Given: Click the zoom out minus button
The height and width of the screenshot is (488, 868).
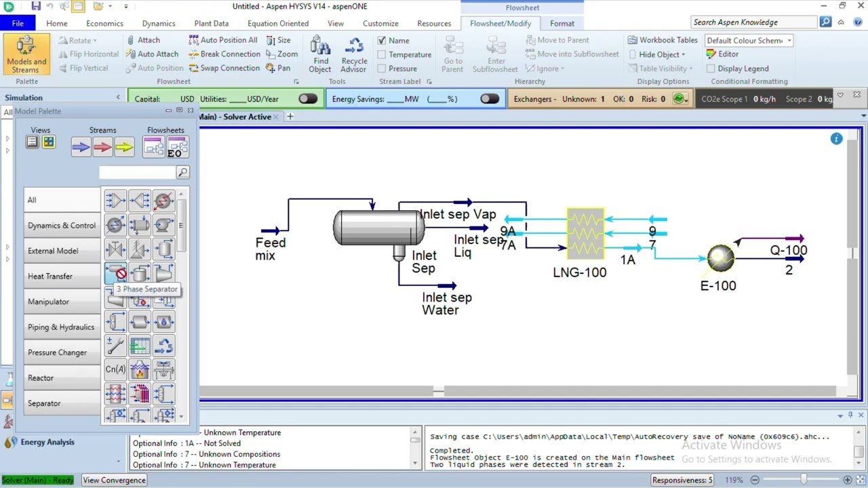Looking at the screenshot, I should [x=755, y=480].
